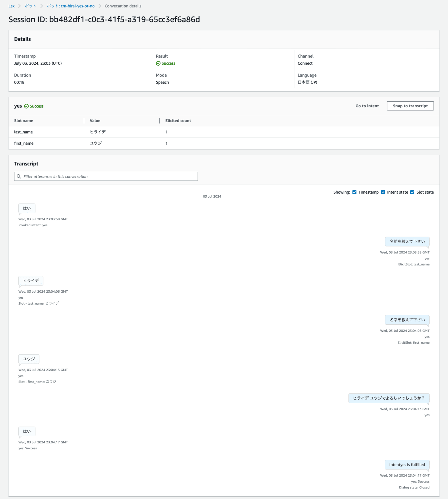Click the last はい utterance at 23:04:17
This screenshot has width=448, height=499.
pos(27,431)
